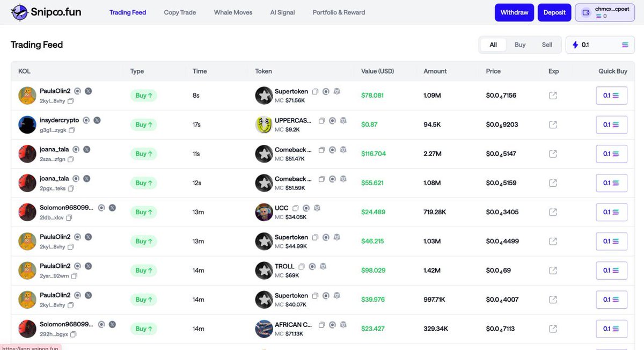The width and height of the screenshot is (644, 350).
Task: Click the Withdraw button
Action: click(514, 12)
